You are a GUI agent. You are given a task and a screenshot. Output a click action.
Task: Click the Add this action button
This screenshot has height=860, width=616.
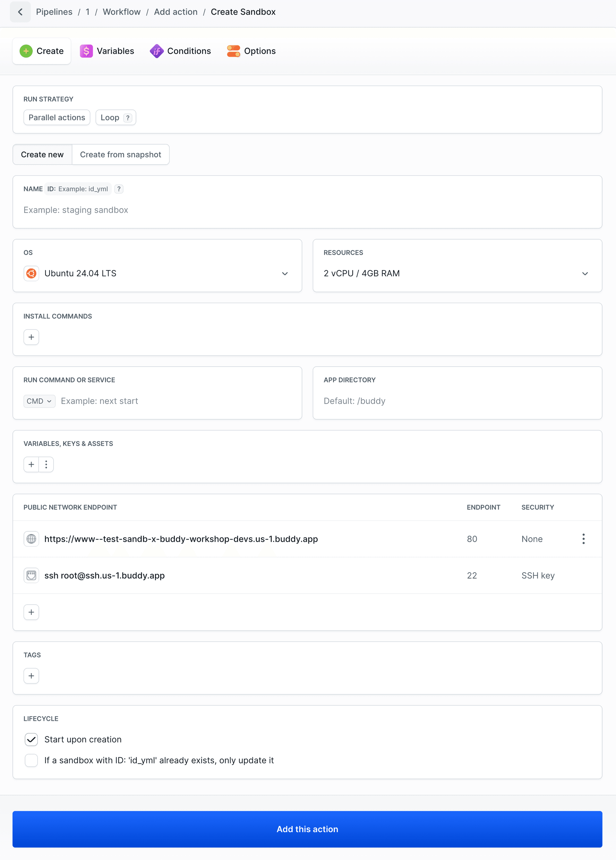(307, 829)
